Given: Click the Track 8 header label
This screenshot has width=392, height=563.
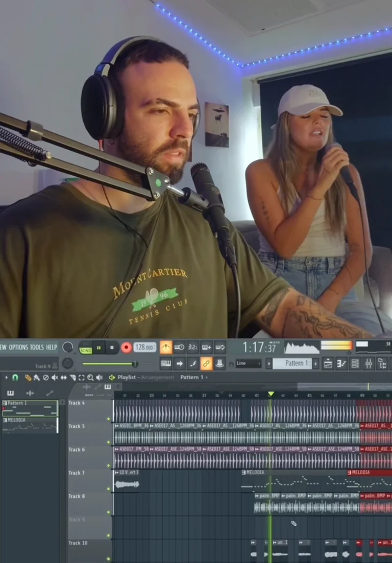Looking at the screenshot, I should [77, 496].
